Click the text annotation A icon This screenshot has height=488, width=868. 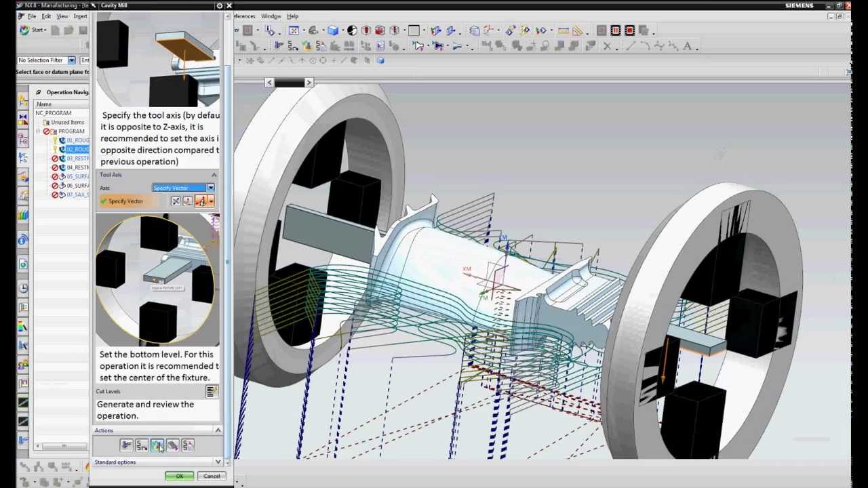[x=687, y=46]
